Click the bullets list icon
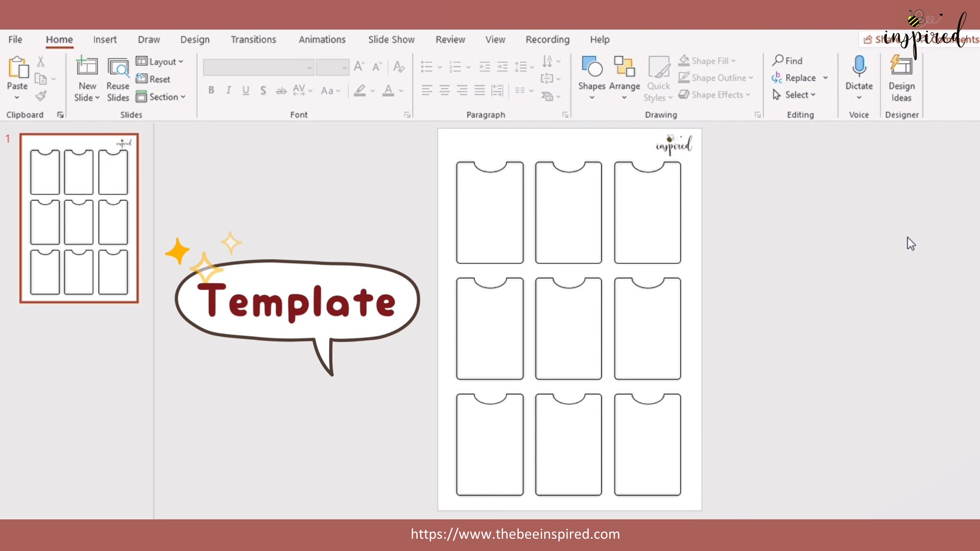This screenshot has height=551, width=980. [x=426, y=67]
